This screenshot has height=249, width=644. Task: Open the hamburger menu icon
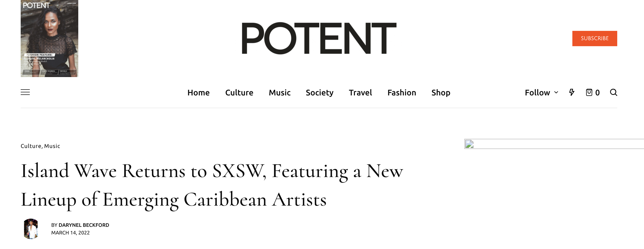[x=25, y=92]
